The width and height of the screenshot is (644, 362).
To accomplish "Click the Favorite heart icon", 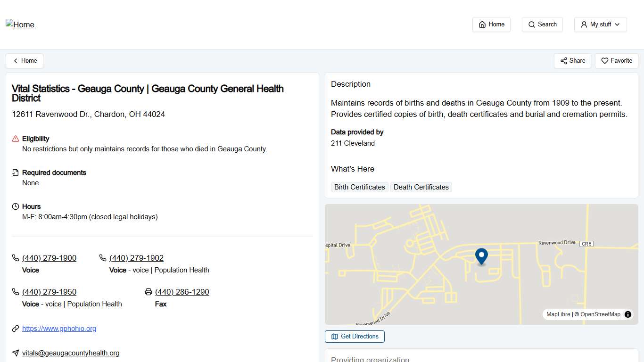I will tap(605, 60).
